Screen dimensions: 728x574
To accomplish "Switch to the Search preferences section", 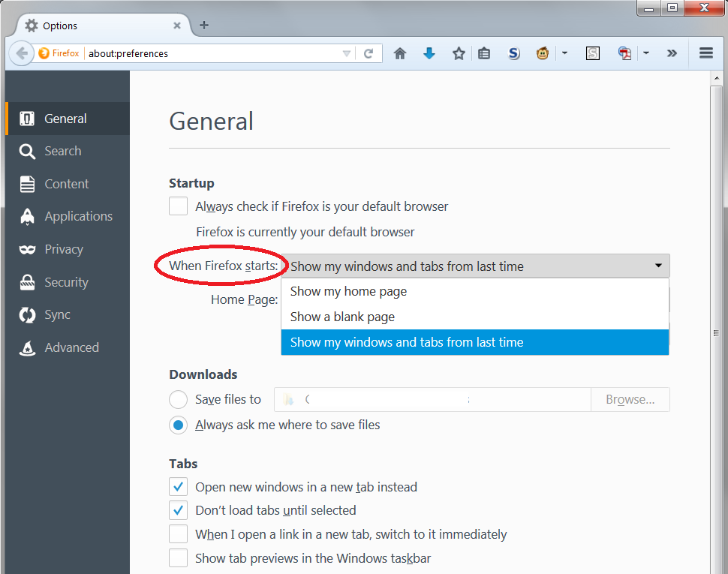I will [x=64, y=151].
